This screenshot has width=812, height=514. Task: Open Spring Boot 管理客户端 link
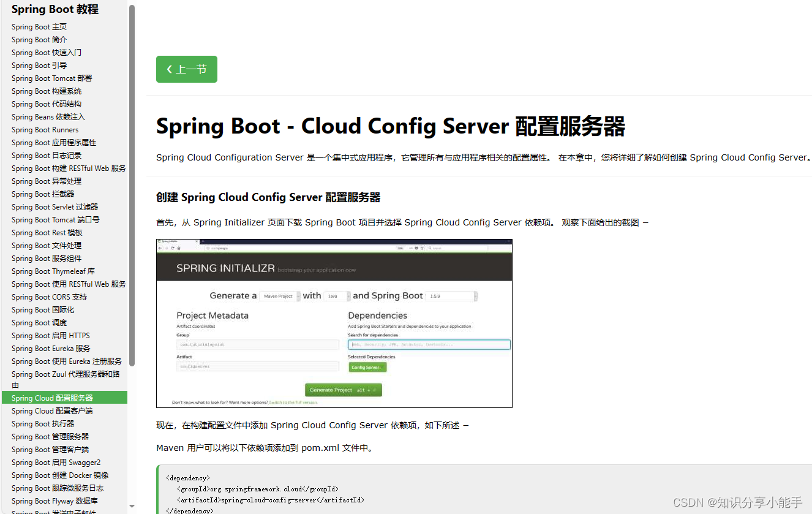coord(50,450)
